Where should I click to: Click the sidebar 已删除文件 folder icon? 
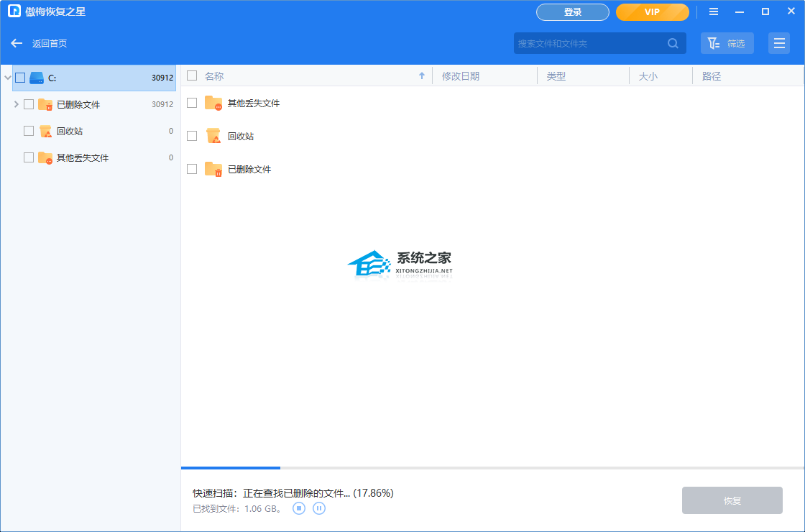pyautogui.click(x=46, y=105)
